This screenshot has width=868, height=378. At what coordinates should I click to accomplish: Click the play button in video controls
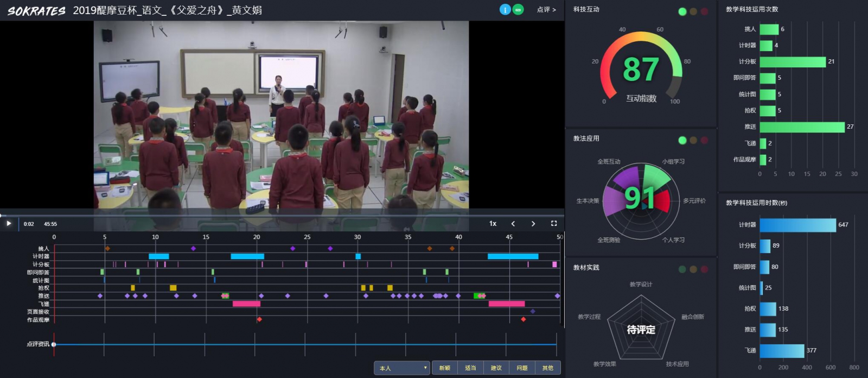9,223
